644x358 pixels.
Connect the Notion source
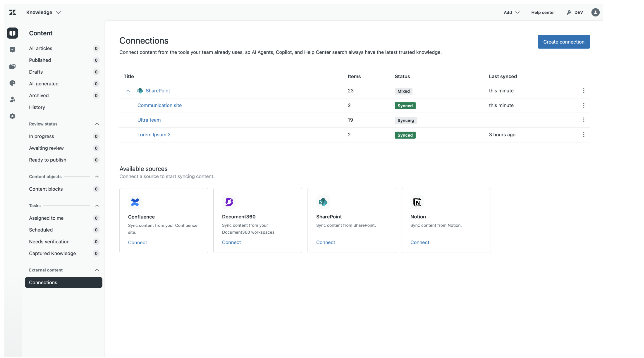click(x=420, y=242)
